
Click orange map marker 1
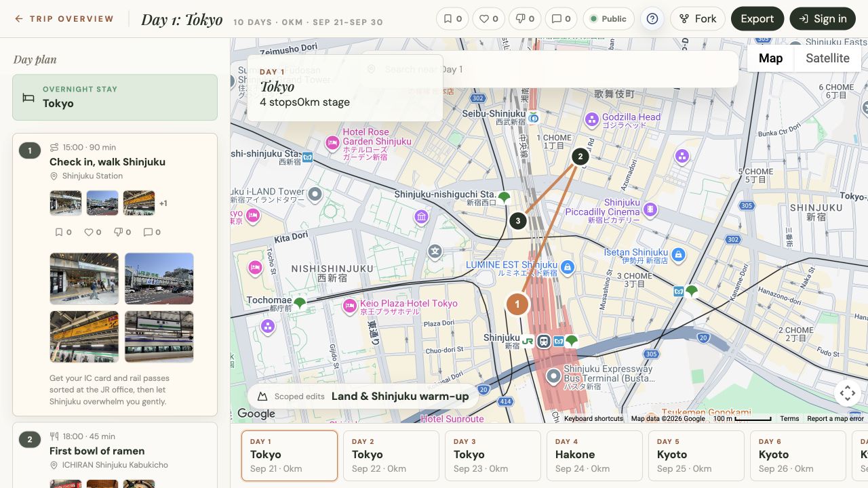517,304
